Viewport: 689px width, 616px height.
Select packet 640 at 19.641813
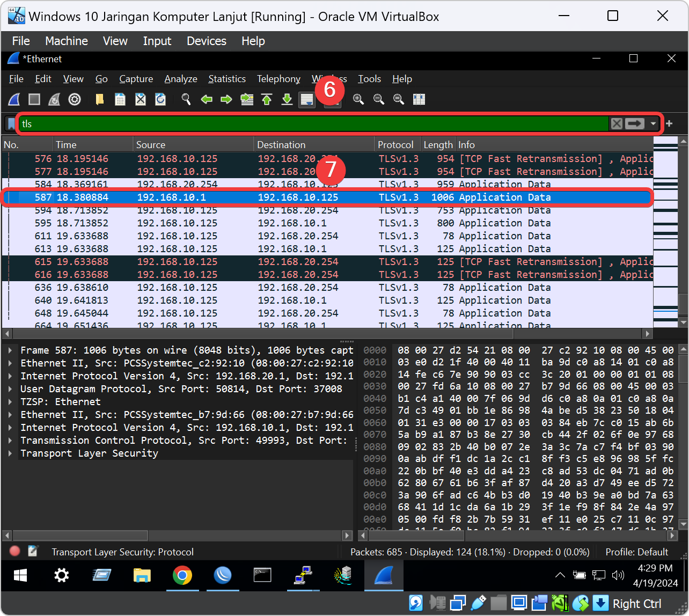[327, 300]
